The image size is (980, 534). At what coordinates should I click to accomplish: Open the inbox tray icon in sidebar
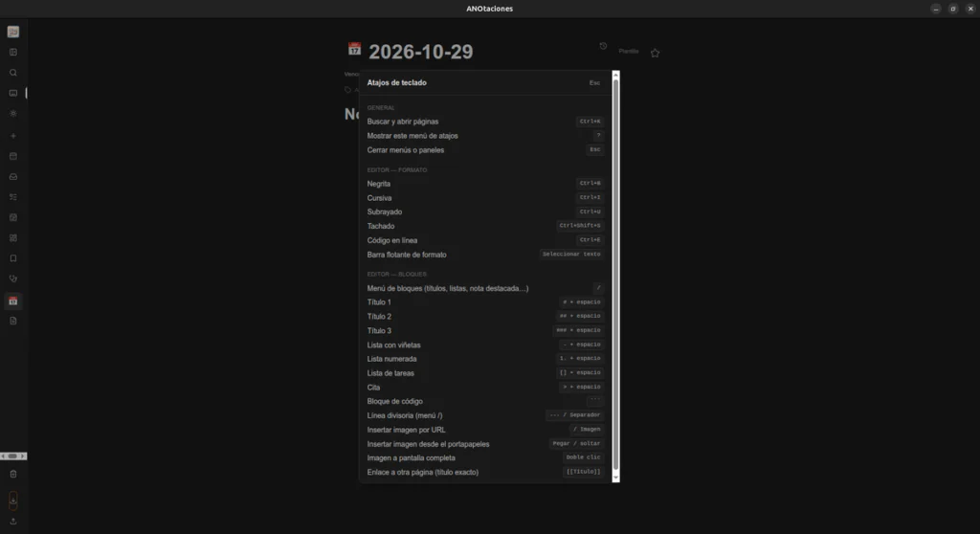[x=13, y=177]
